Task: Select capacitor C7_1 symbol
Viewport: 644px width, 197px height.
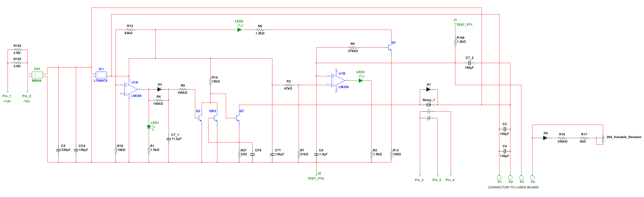Action: tap(169, 139)
